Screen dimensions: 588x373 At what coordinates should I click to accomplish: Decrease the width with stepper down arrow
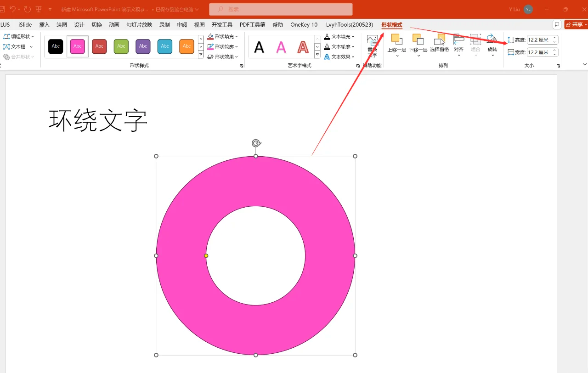point(554,55)
